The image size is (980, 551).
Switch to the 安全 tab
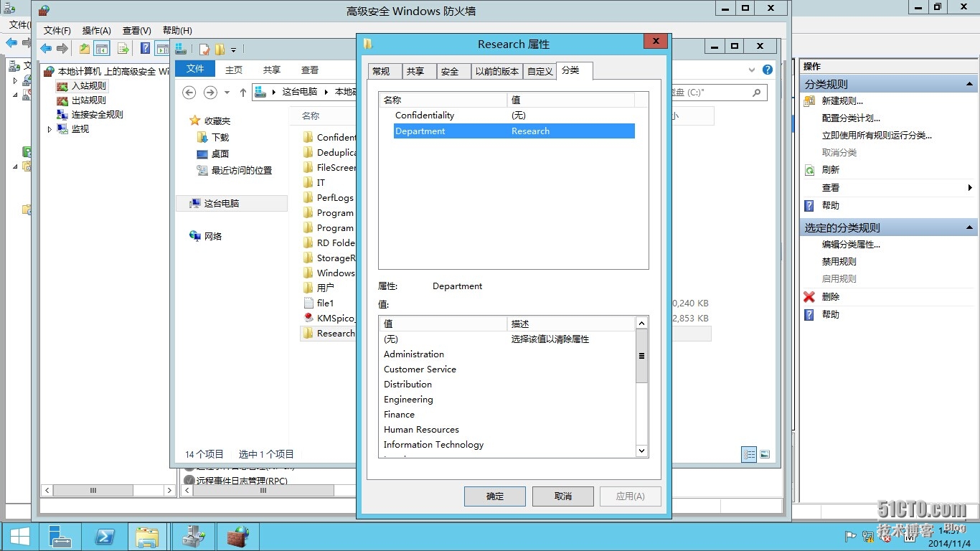coord(453,71)
